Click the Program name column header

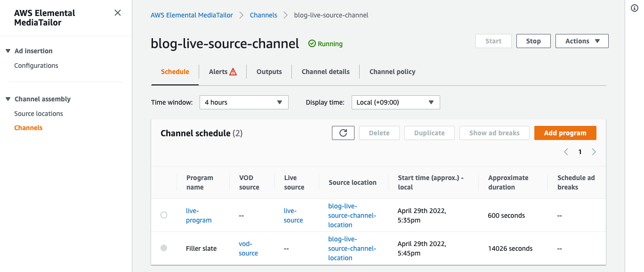pos(200,182)
